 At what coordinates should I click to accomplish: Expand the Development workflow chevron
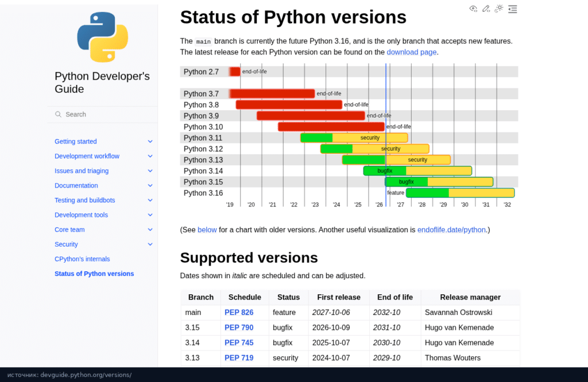click(150, 156)
